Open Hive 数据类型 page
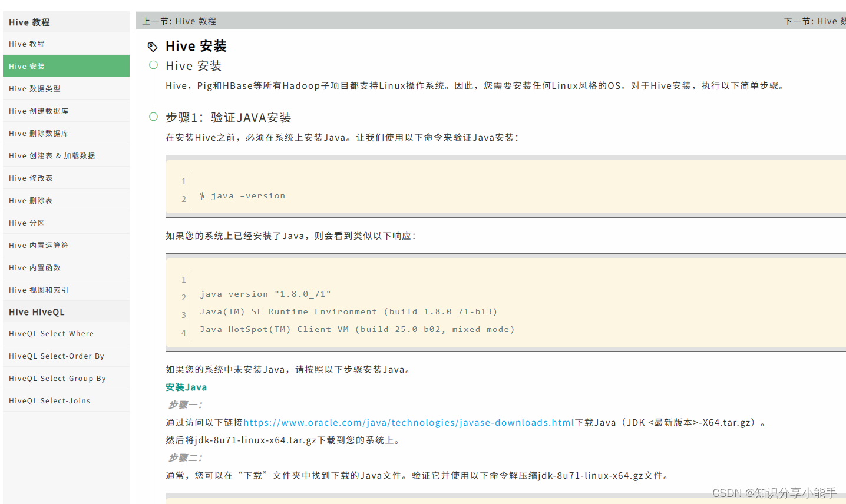This screenshot has width=846, height=504. coord(66,88)
